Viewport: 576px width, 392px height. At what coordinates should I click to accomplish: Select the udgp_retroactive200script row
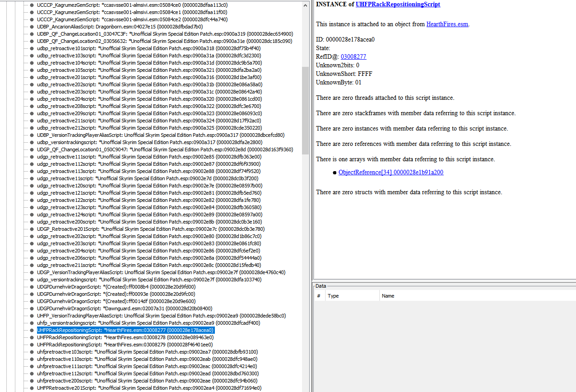[149, 222]
